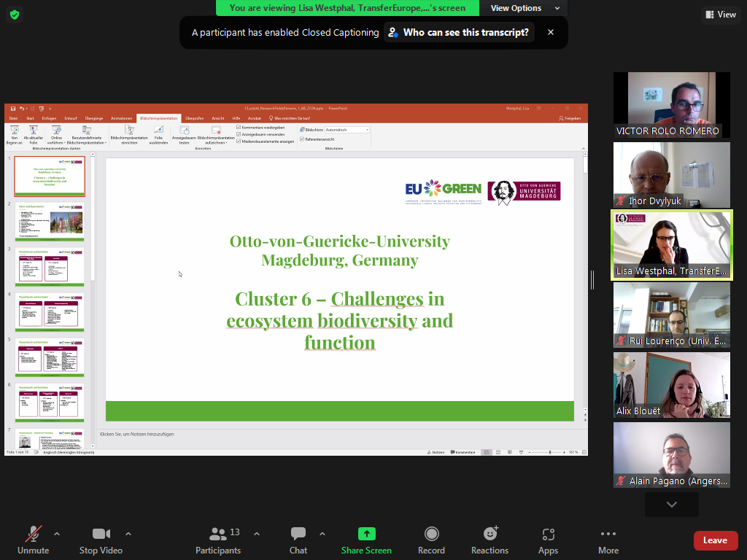
Task: Stop Video using the camera icon
Action: 101,534
